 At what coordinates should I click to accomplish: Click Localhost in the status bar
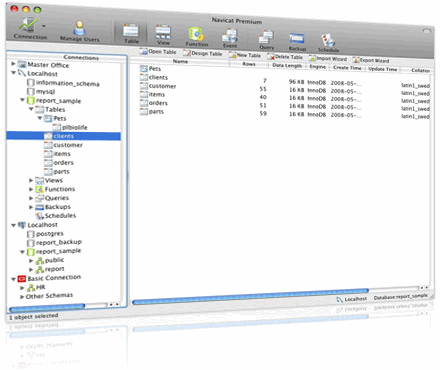coord(352,299)
